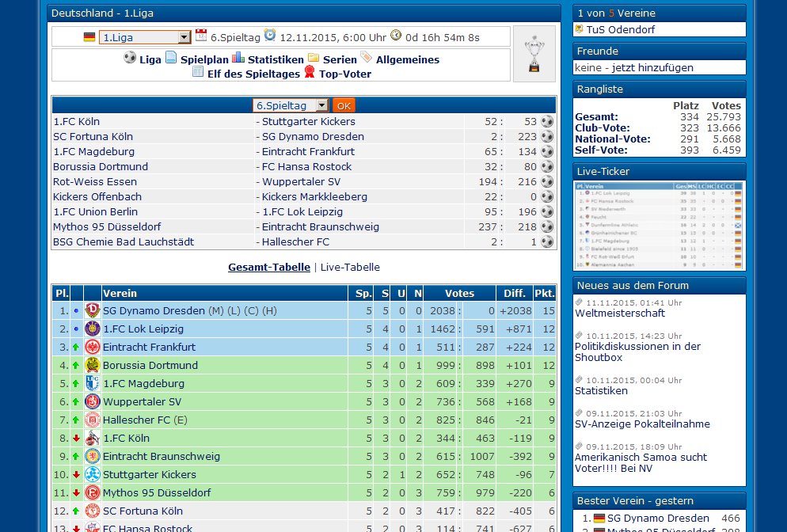Click the document icon next to Spielplan

coord(171,57)
